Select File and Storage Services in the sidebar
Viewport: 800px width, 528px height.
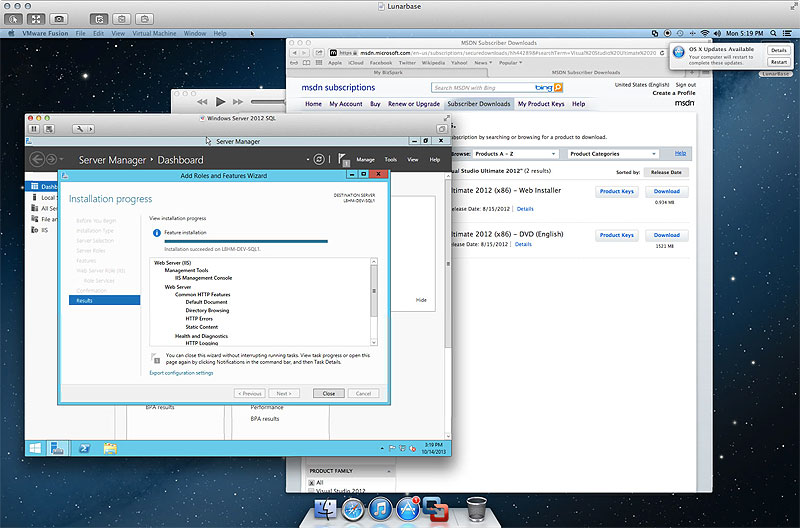click(44, 219)
